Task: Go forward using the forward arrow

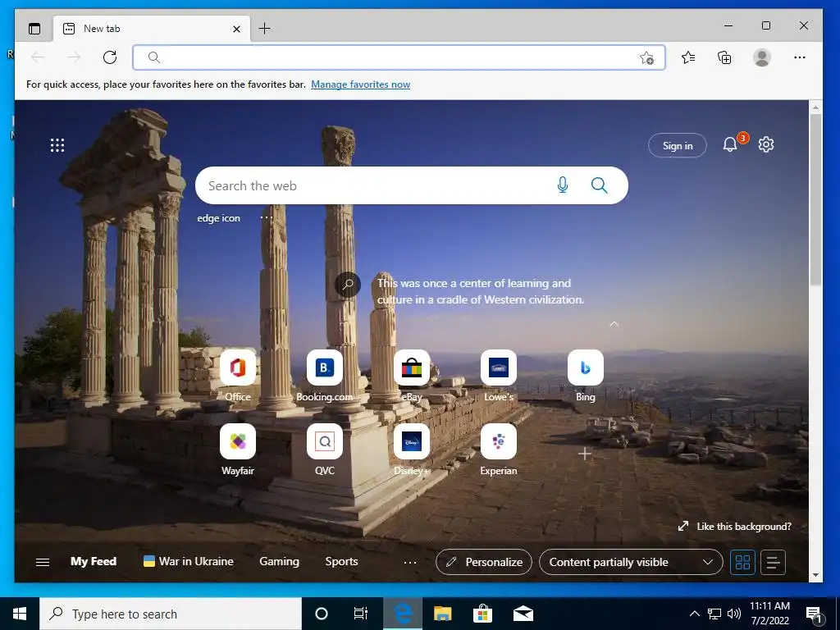Action: point(74,57)
